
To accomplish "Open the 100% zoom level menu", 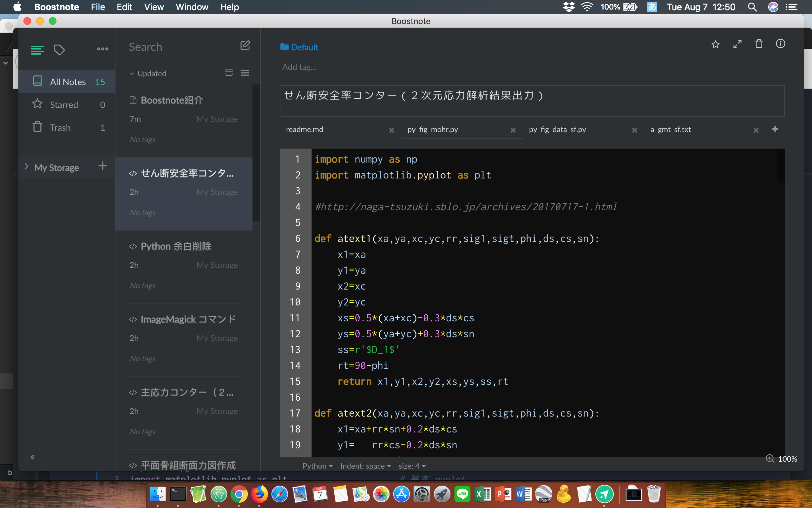I will pyautogui.click(x=787, y=459).
